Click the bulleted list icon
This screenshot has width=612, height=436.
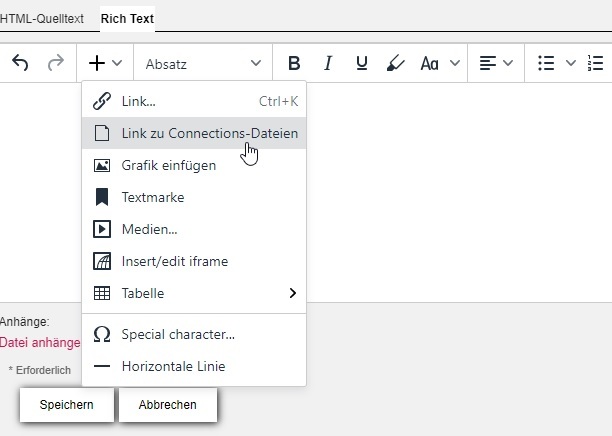[x=546, y=63]
